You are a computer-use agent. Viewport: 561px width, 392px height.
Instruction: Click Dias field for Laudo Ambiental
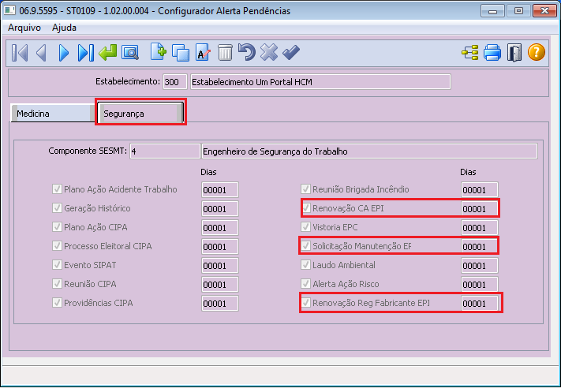coord(479,266)
